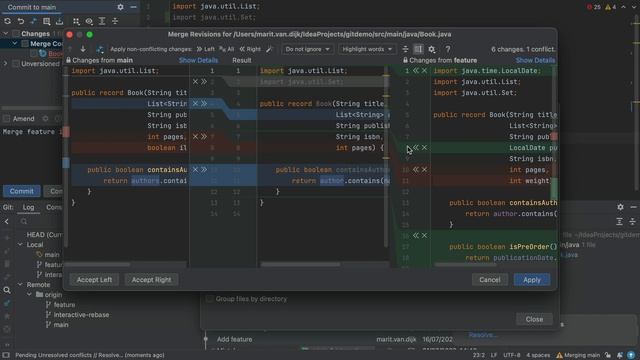Image resolution: width=640 pixels, height=360 pixels.
Task: Open the Commit panel settings gear
Action: pos(120,7)
